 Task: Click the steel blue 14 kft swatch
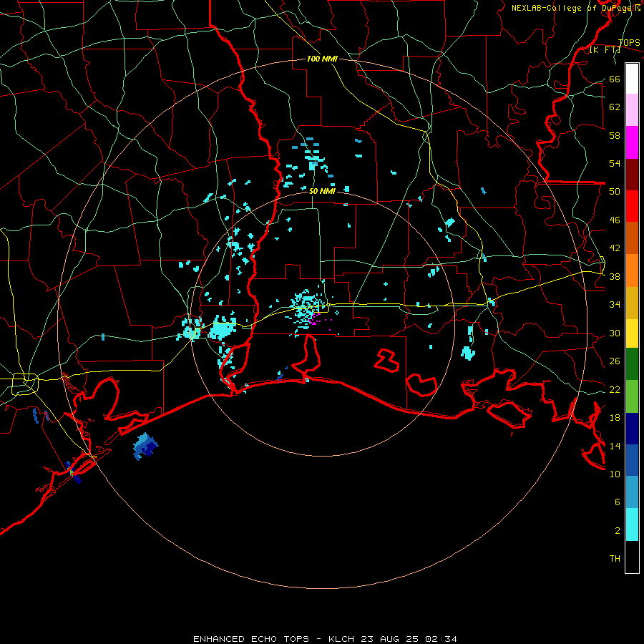pyautogui.click(x=632, y=492)
